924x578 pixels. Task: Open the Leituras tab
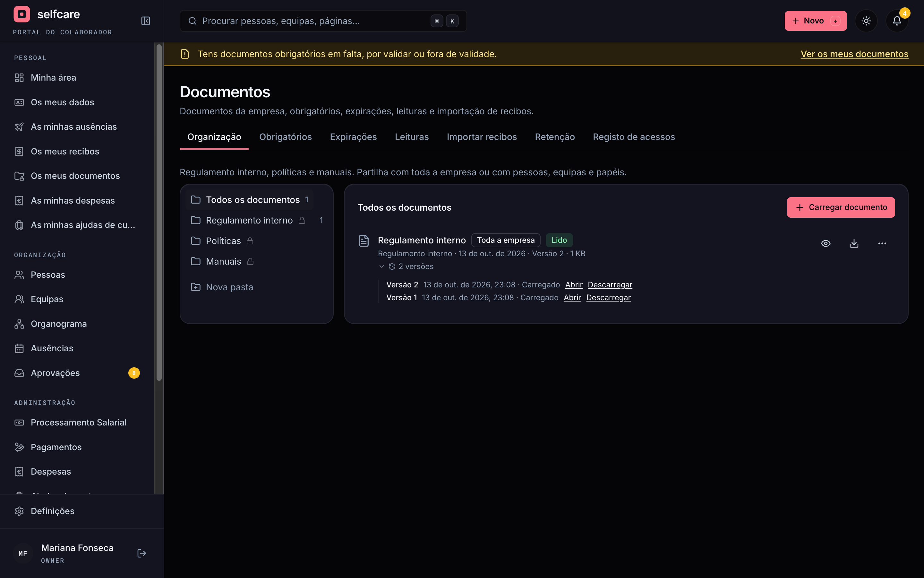tap(412, 137)
